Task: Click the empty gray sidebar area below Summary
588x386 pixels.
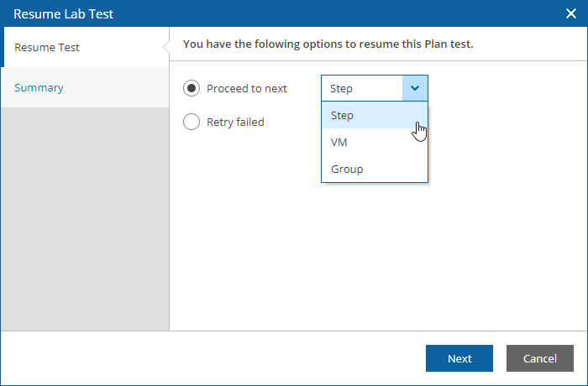Action: (85, 219)
